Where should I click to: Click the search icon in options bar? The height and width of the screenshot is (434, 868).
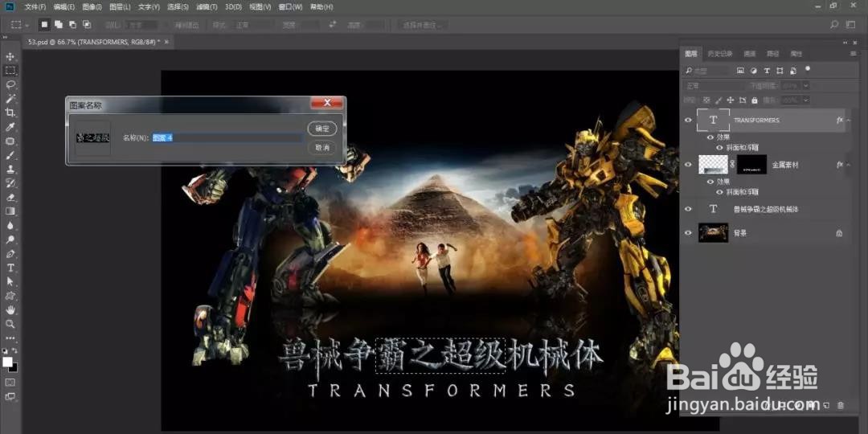click(x=834, y=25)
